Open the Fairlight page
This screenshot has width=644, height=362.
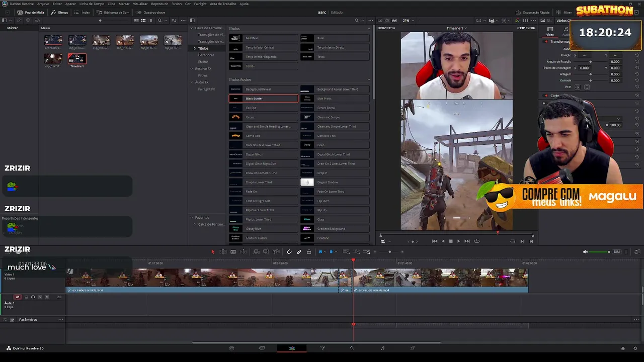click(x=382, y=348)
